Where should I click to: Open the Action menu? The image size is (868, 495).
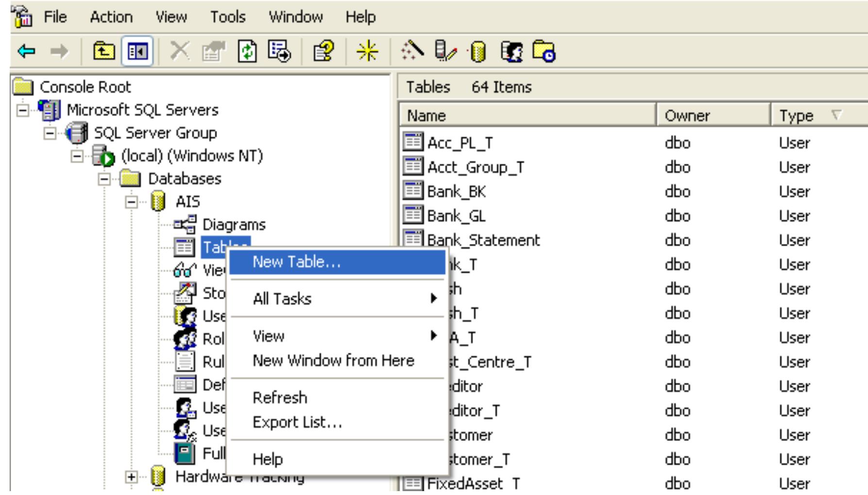[x=111, y=17]
